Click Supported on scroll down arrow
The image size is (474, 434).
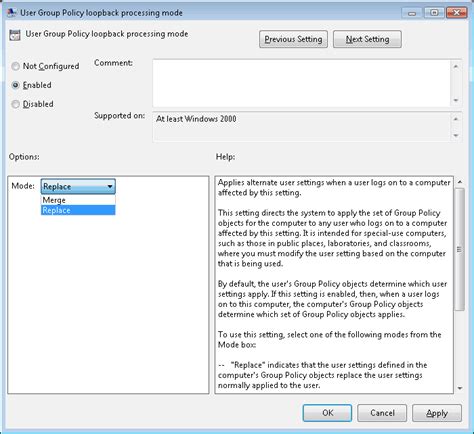pos(456,136)
